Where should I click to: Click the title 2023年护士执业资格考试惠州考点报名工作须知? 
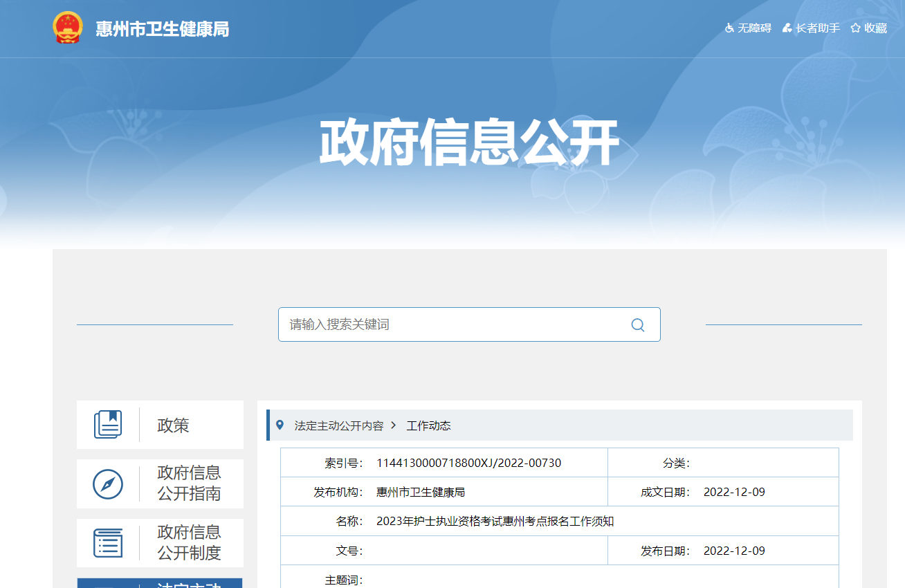tap(495, 522)
